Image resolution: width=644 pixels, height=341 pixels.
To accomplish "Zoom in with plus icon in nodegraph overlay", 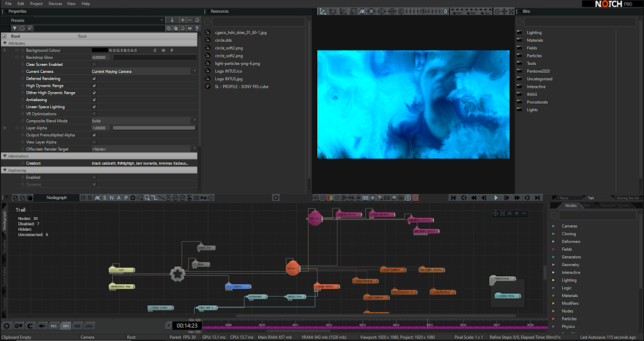I will coord(517,214).
